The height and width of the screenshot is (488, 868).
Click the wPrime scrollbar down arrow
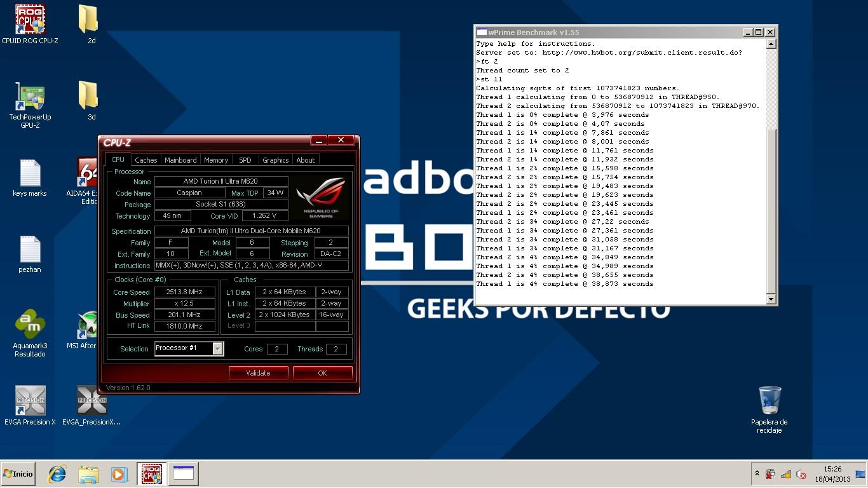771,299
